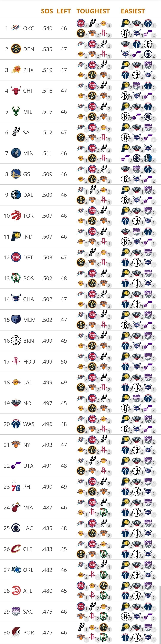
Task: Click the Milwaukee Bucks logo in row 5
Action: 16,111
